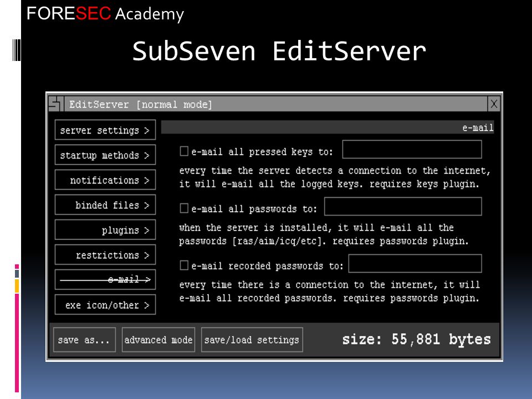
Task: Focus the recorded passwords e-mail address field
Action: [415, 263]
